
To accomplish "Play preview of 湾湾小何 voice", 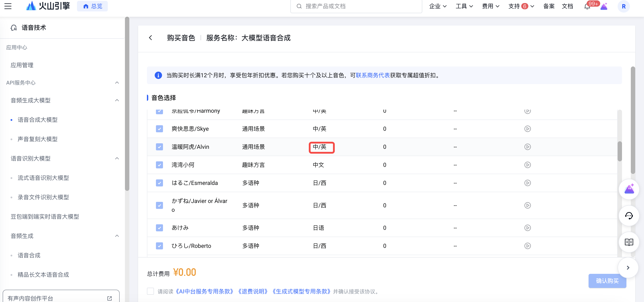I will [x=527, y=165].
